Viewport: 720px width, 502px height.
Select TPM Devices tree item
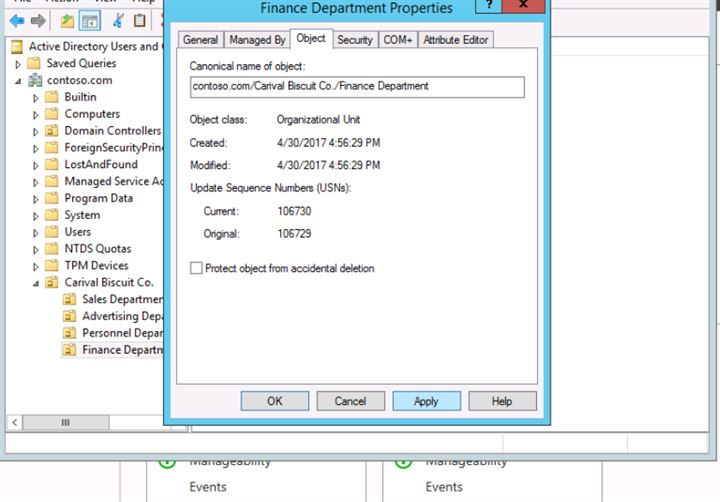coord(96,265)
